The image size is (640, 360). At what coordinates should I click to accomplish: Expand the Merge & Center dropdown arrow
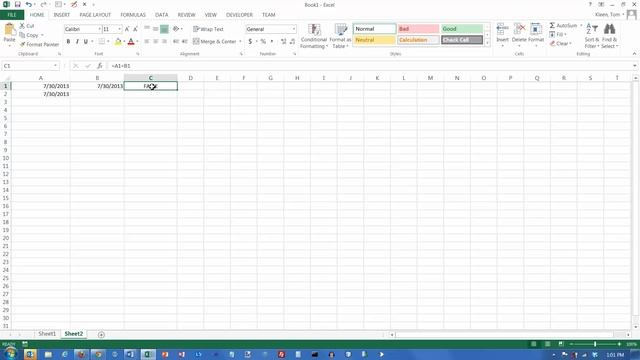point(240,41)
